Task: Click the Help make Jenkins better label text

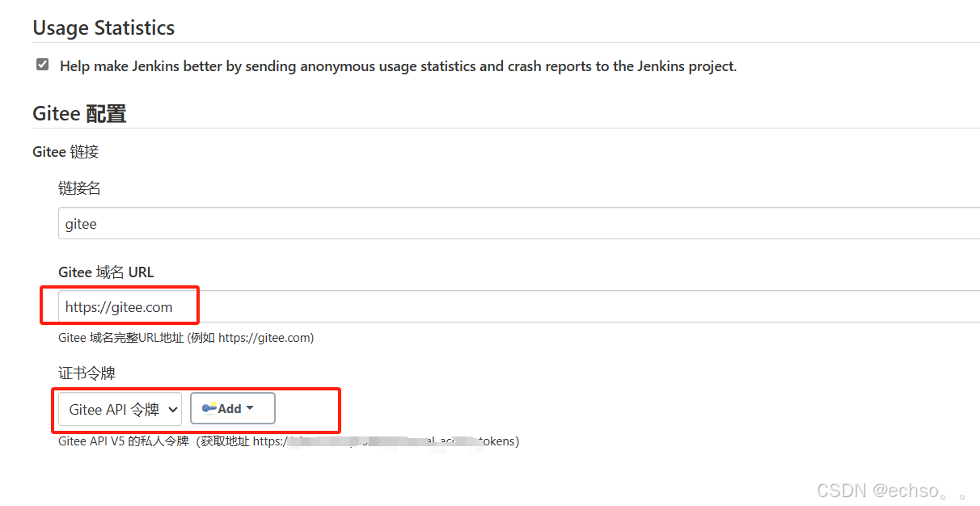Action: (398, 66)
